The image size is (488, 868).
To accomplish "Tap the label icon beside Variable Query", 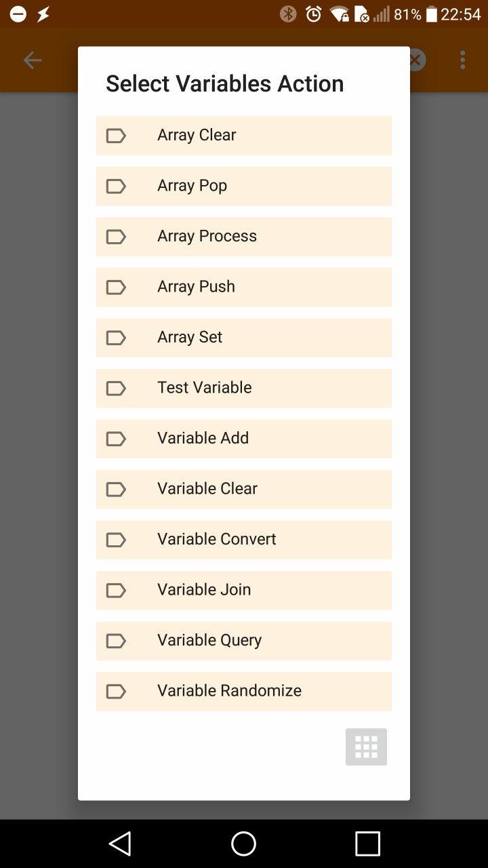I will pyautogui.click(x=116, y=641).
